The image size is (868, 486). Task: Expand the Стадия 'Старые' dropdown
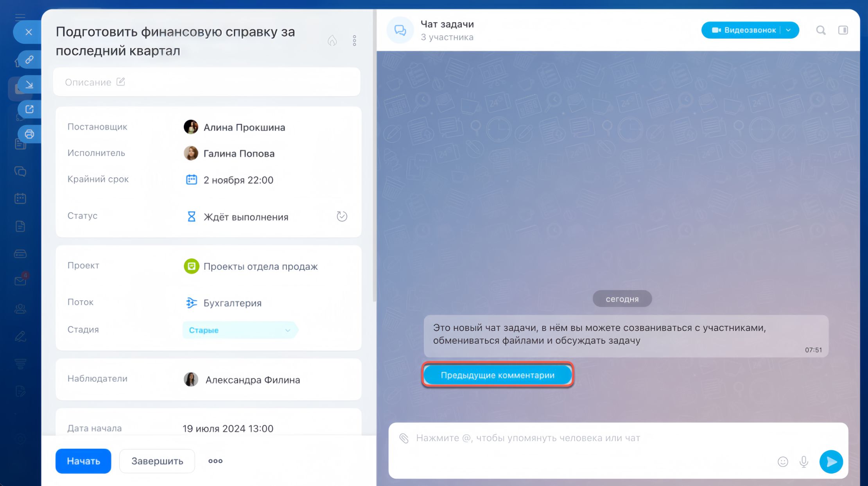[x=287, y=330]
